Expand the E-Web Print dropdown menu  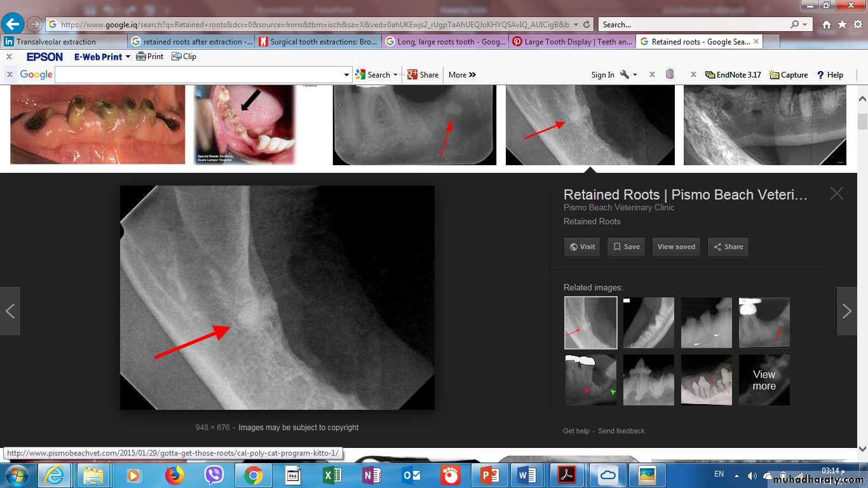[128, 57]
